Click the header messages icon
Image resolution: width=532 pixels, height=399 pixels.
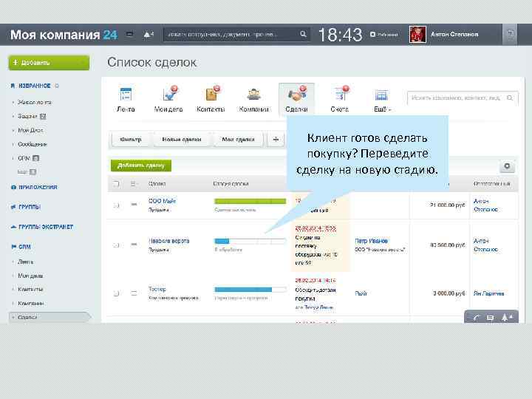tap(129, 34)
